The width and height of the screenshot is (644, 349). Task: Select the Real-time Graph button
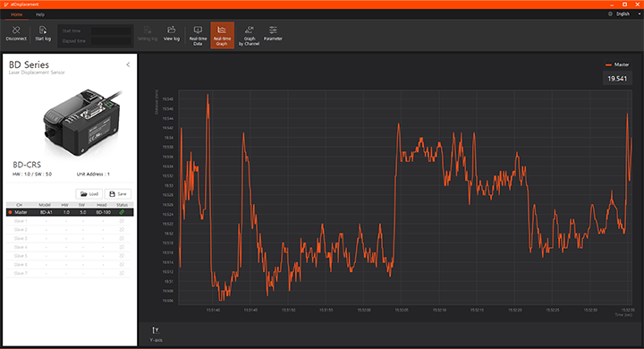pyautogui.click(x=222, y=36)
